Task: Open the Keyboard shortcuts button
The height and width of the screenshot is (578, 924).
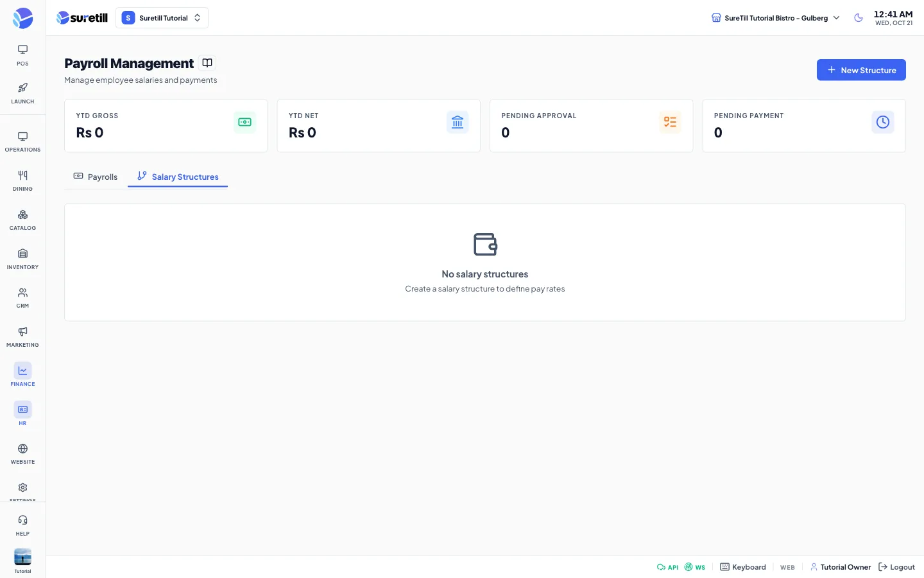Action: [x=743, y=567]
